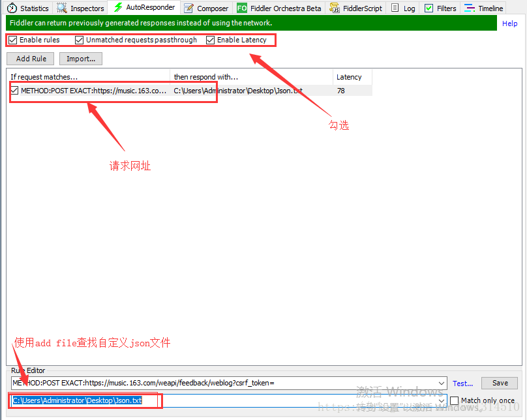This screenshot has height=420, width=527.
Task: Click the Log document icon
Action: [x=395, y=8]
